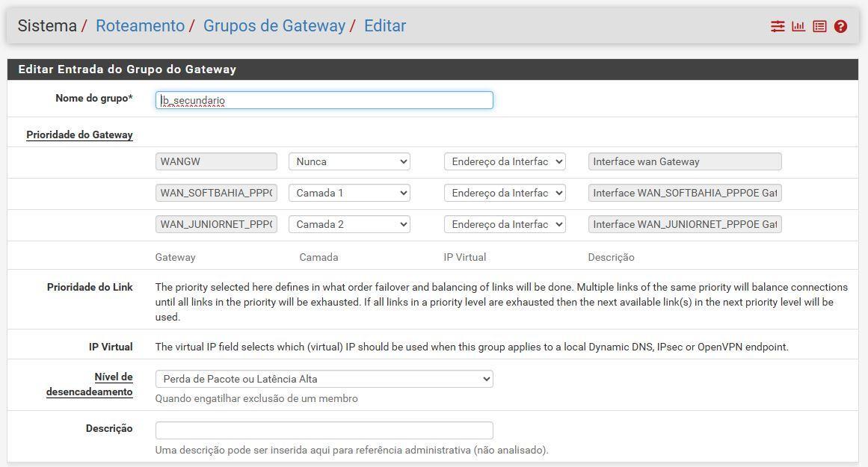The width and height of the screenshot is (868, 467).
Task: Click the WANGW gateway name field
Action: (217, 161)
